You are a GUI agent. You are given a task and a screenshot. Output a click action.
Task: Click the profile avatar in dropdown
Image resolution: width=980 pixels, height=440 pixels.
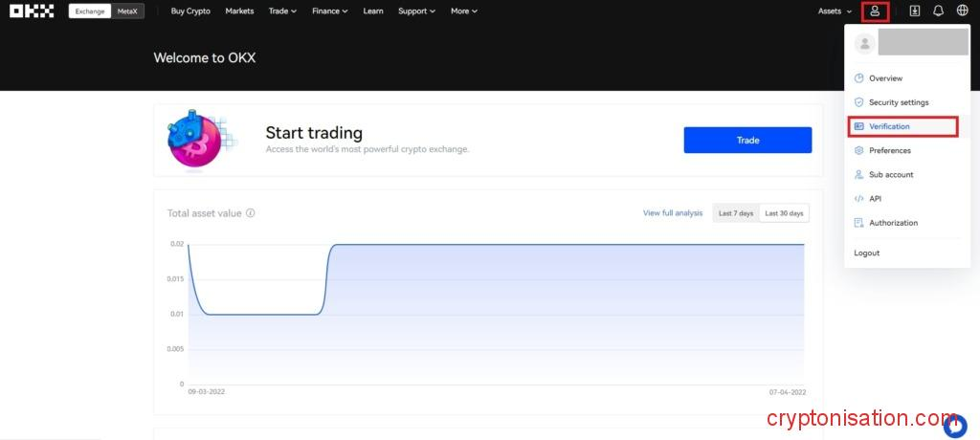pyautogui.click(x=864, y=43)
